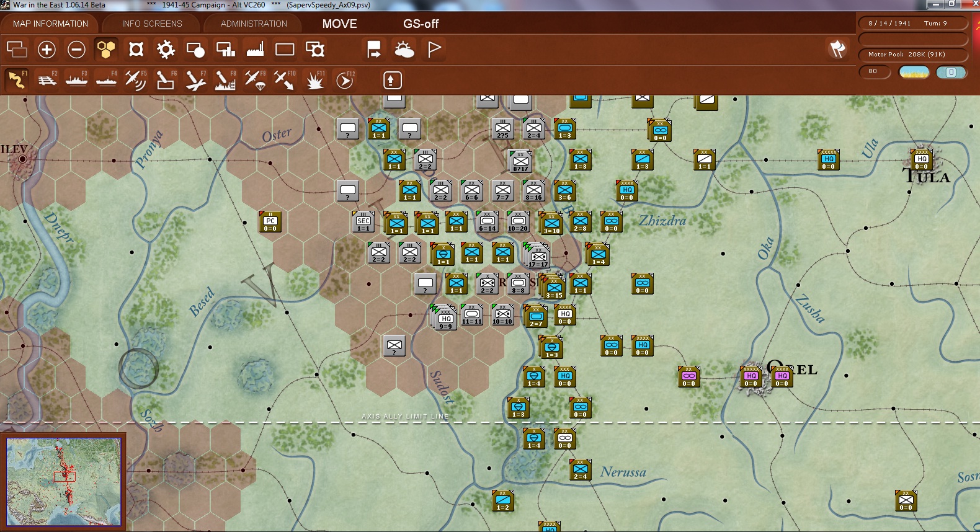This screenshot has width=980, height=532.
Task: Select the 2=7 unit counter
Action: pyautogui.click(x=536, y=317)
